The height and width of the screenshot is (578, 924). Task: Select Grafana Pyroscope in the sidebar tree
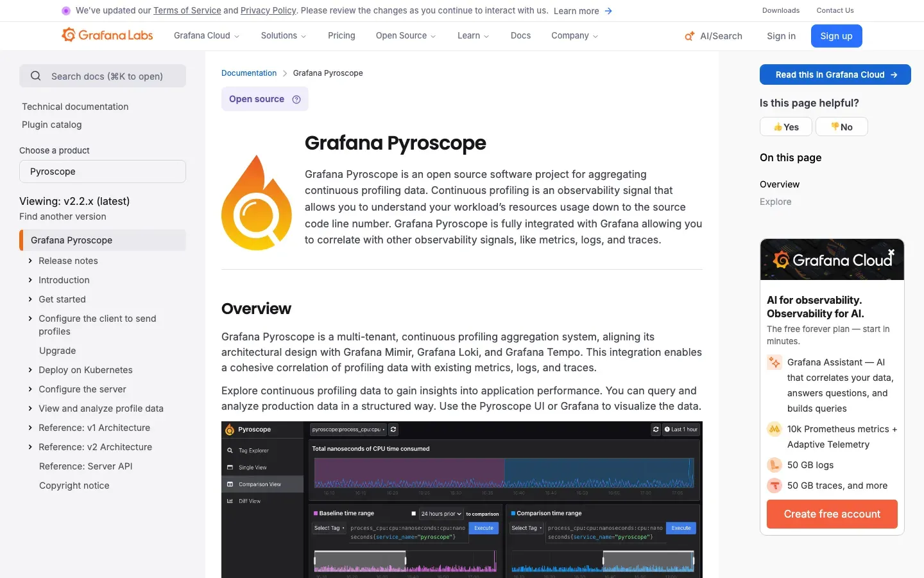click(103, 240)
